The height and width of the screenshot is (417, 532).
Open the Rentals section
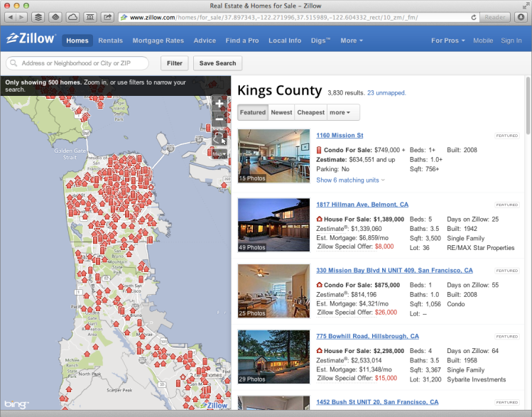pos(110,40)
